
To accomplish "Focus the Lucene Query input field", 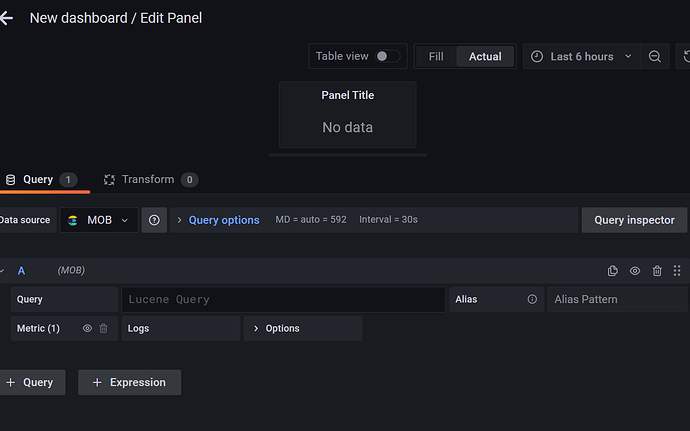I will click(x=283, y=299).
